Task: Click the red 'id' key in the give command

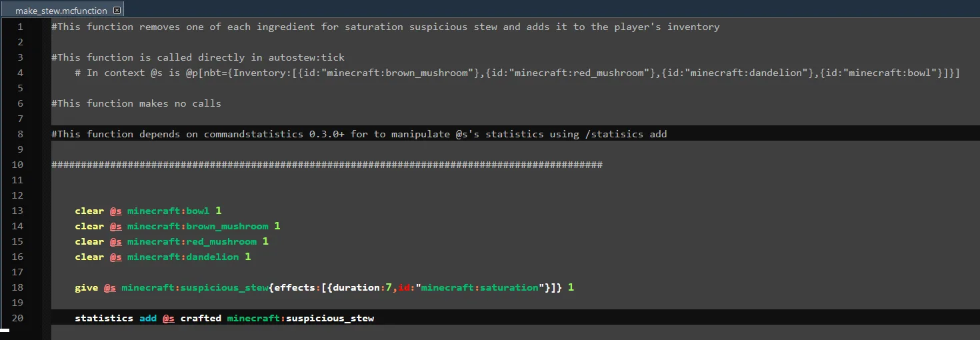Action: (x=403, y=287)
